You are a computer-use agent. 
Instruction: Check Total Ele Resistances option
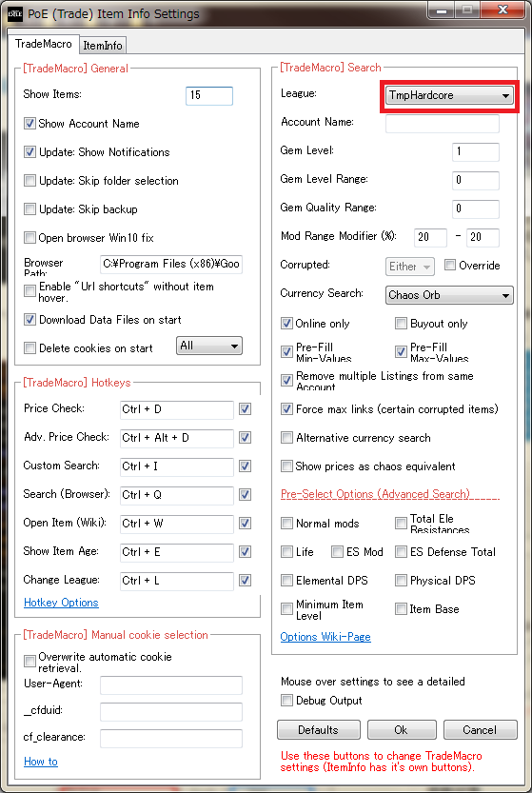click(x=401, y=523)
